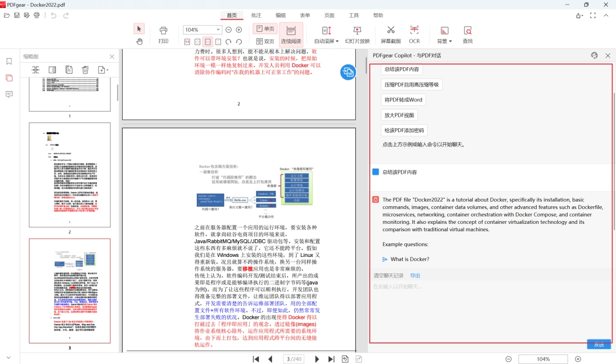Image resolution: width=616 pixels, height=364 pixels.
Task: Run the OCR tool
Action: [414, 35]
